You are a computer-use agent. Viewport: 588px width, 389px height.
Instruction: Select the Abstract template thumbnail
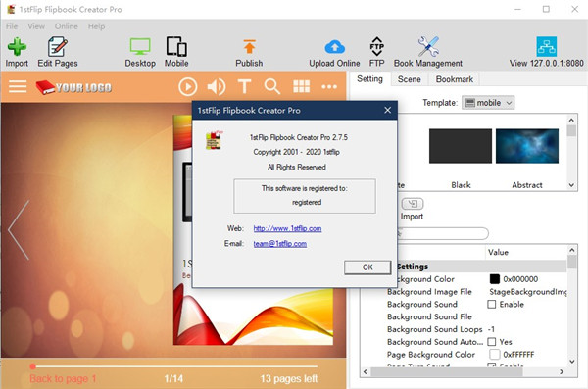pyautogui.click(x=527, y=146)
